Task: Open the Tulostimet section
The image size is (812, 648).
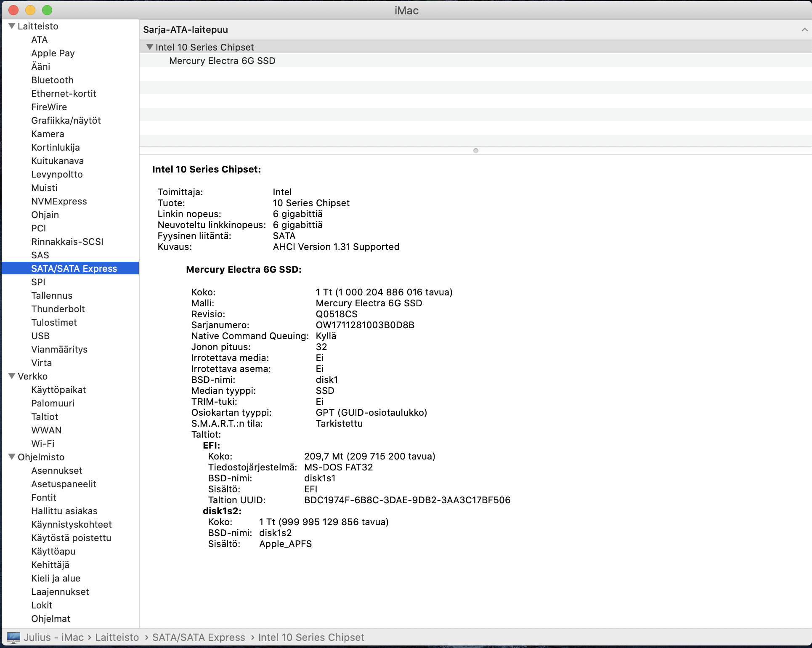Action: point(54,322)
